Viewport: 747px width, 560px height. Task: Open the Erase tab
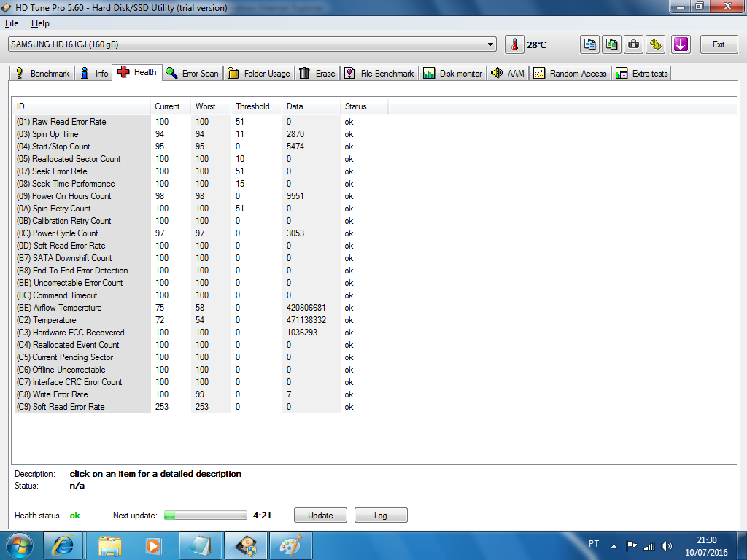click(317, 74)
